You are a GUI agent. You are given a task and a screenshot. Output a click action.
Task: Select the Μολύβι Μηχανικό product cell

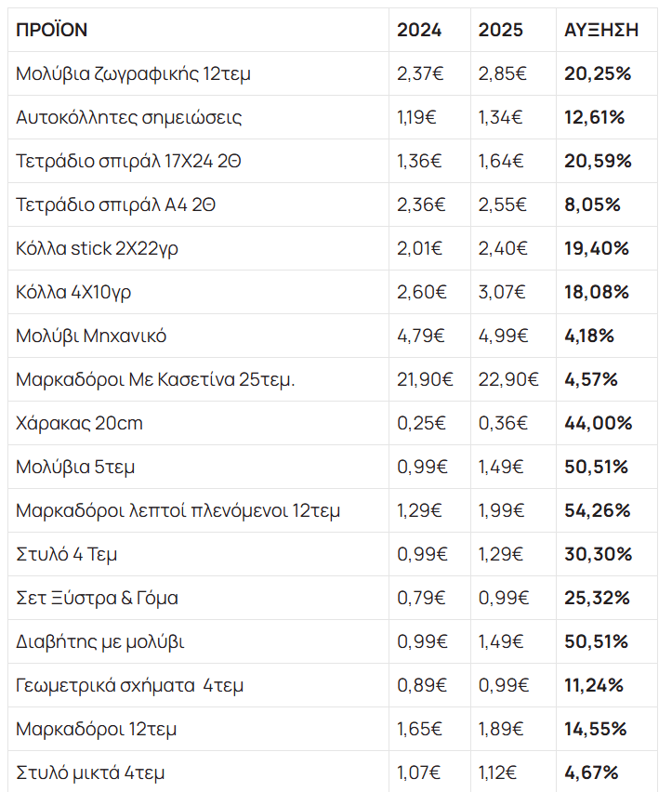[x=91, y=336]
